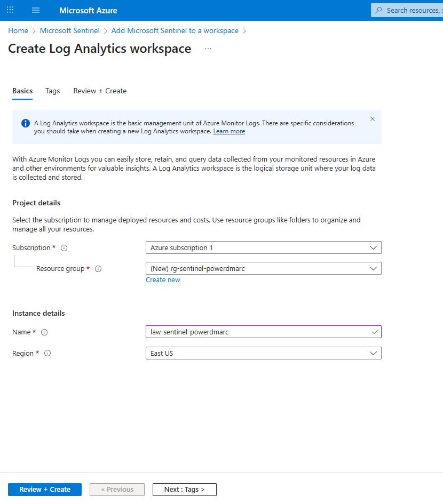
Task: Click green validation checkmark in Name field
Action: click(375, 332)
